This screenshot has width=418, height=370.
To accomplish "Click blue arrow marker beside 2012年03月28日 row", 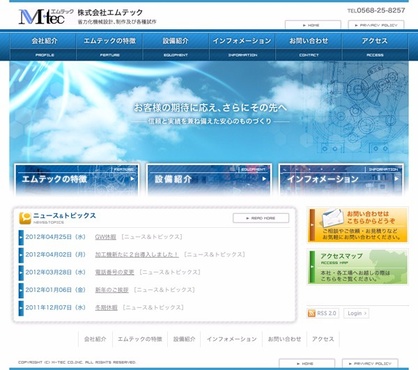I will [x=21, y=273].
